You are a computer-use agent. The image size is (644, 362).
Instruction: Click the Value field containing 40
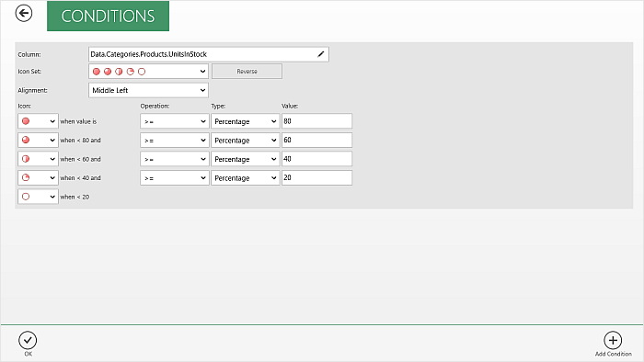(x=316, y=159)
